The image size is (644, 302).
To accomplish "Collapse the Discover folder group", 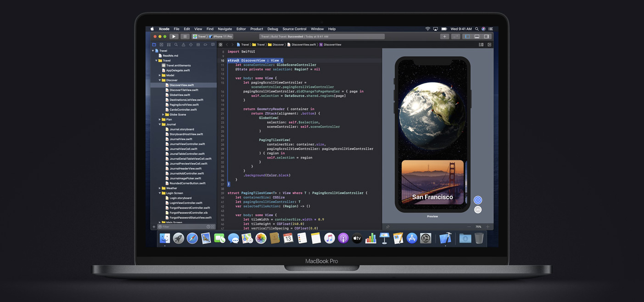I will 160,80.
